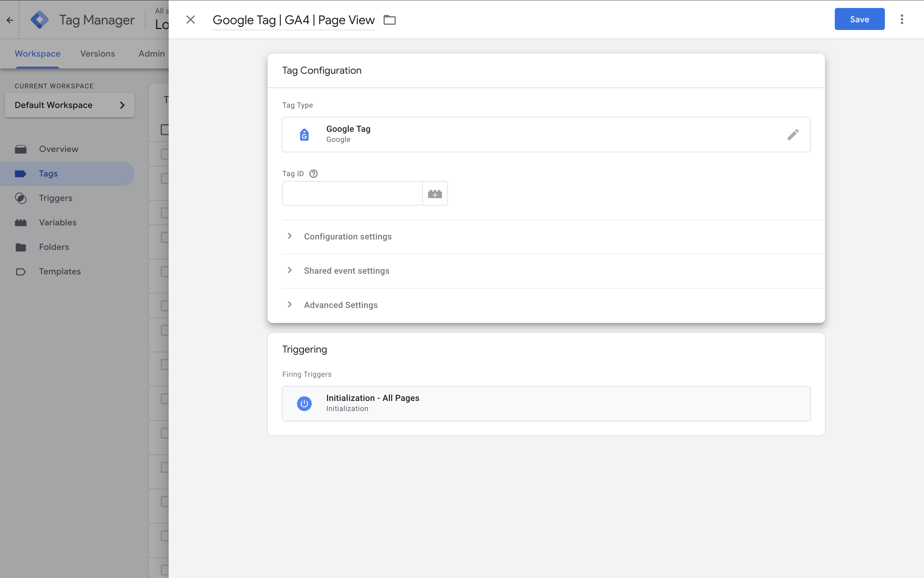Open Folders in the sidebar
The height and width of the screenshot is (578, 924).
(67, 247)
